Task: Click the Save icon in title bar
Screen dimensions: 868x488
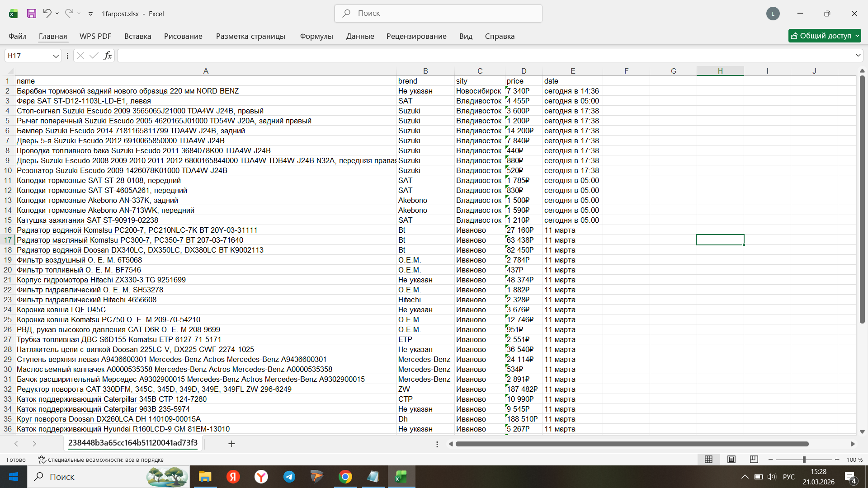Action: click(x=32, y=14)
